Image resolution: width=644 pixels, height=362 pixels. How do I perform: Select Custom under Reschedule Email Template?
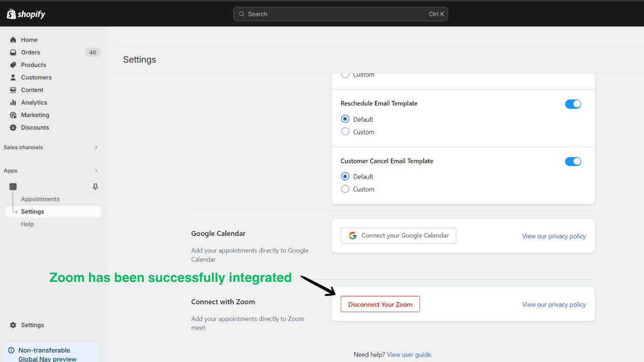tap(345, 132)
